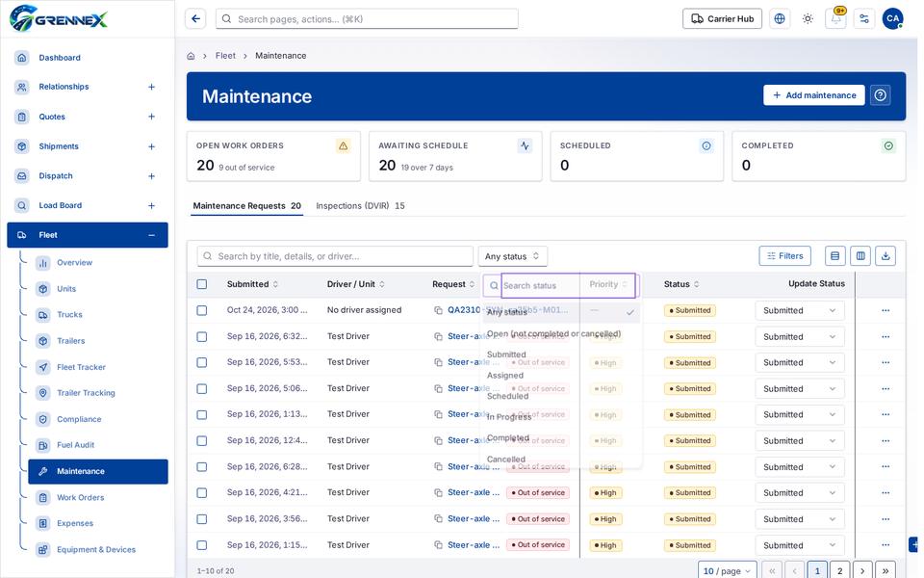Open the Any status filter dropdown
This screenshot has width=924, height=578.
(512, 256)
